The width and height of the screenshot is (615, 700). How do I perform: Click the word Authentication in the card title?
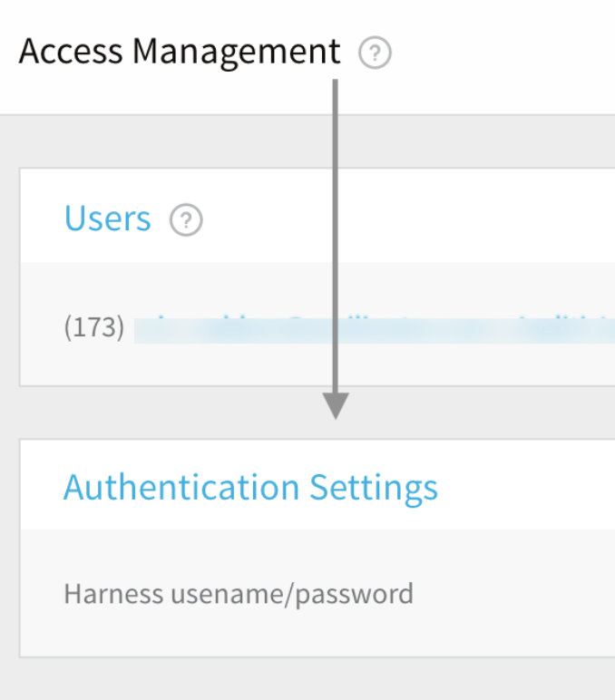(x=181, y=487)
